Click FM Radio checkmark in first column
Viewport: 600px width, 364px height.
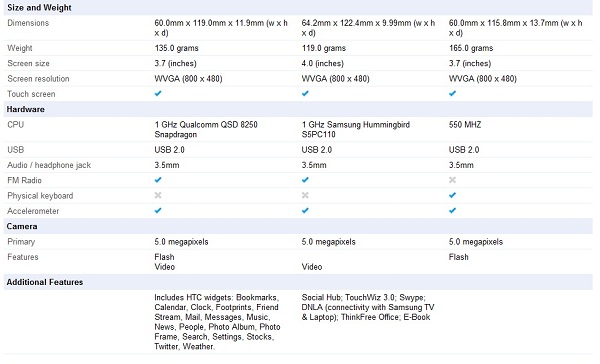[x=158, y=180]
